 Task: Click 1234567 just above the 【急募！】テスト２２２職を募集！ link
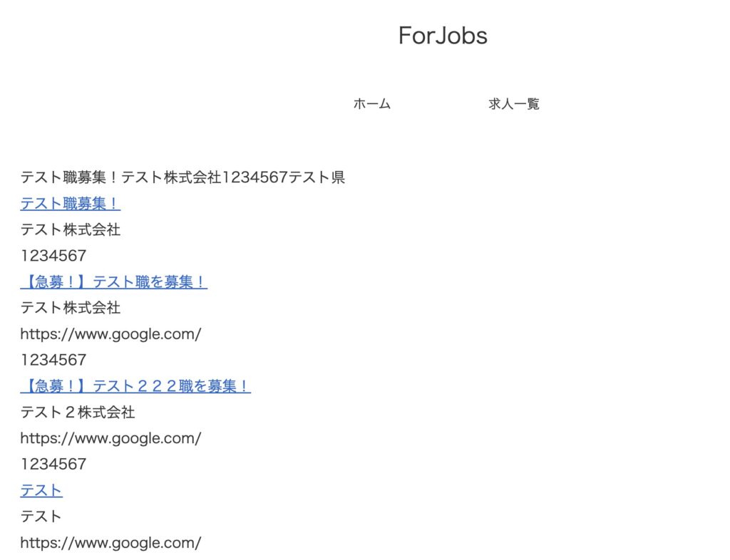tap(53, 360)
